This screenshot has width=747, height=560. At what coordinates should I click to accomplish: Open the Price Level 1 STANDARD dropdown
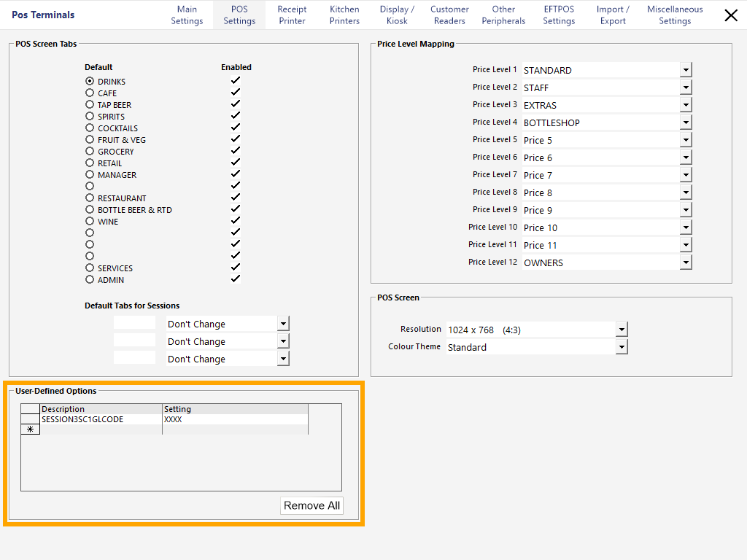pos(685,69)
